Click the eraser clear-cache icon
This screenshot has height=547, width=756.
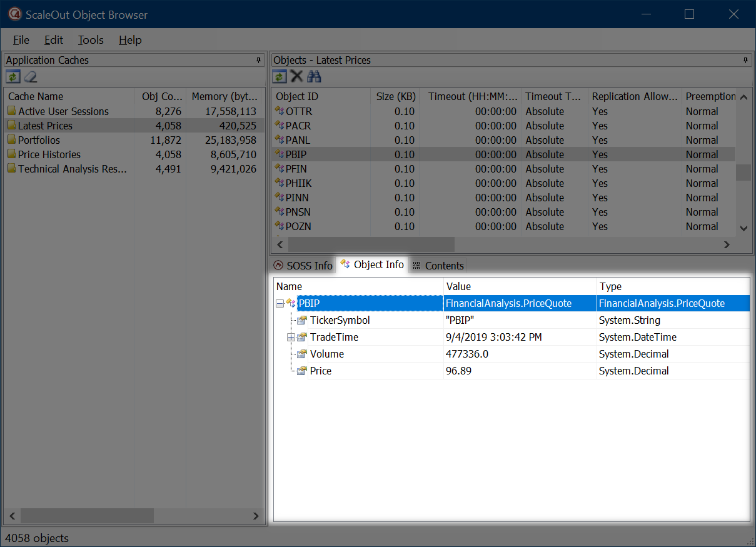(x=31, y=77)
